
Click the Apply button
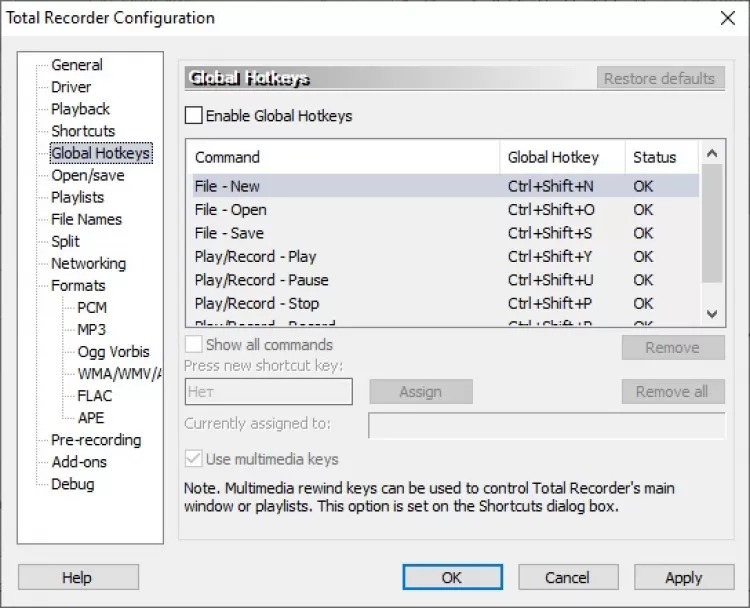point(684,577)
